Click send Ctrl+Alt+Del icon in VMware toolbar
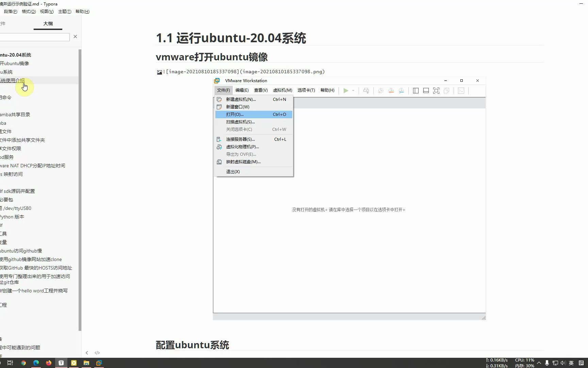This screenshot has height=368, width=588. click(366, 91)
